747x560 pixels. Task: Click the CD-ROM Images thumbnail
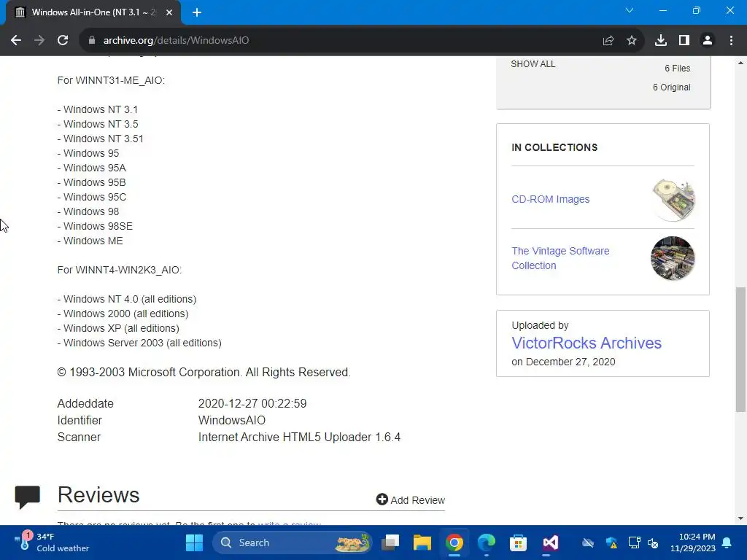[673, 200]
